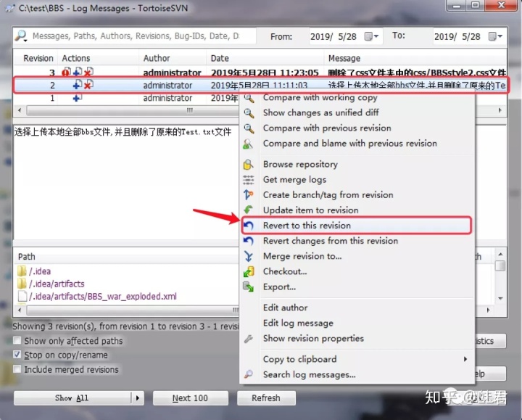The height and width of the screenshot is (420, 522).
Task: Toggle Show only affected paths checkbox
Action: coord(17,340)
